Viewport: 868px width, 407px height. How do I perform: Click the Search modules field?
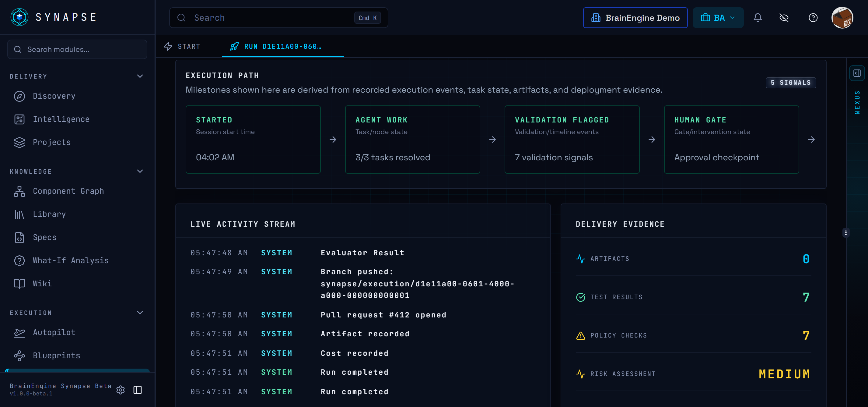tap(77, 49)
